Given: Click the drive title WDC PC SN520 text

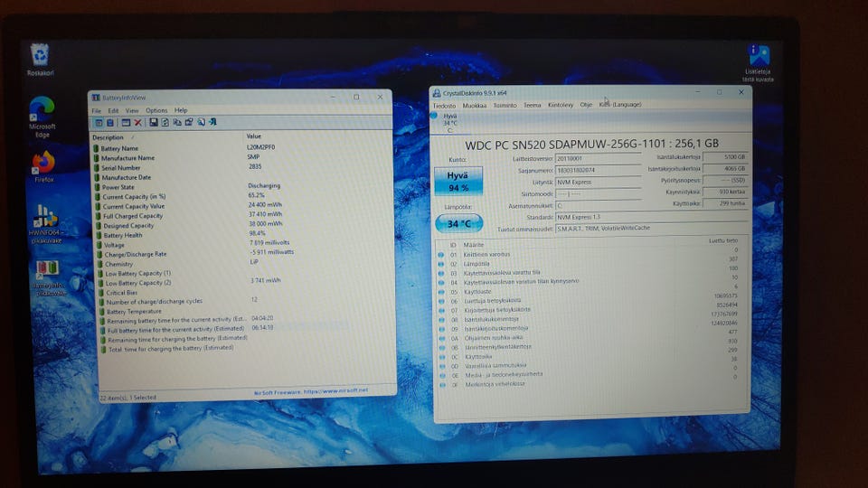Looking at the screenshot, I should click(591, 144).
